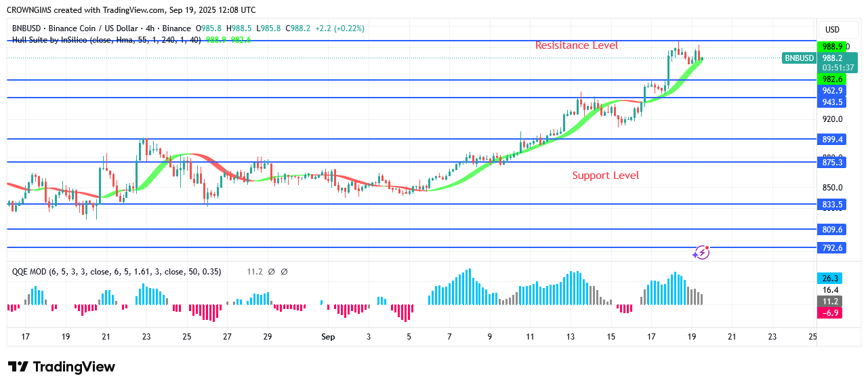Click the +2.2 (+0.22%) change value
The image size is (868, 387).
(x=339, y=28)
